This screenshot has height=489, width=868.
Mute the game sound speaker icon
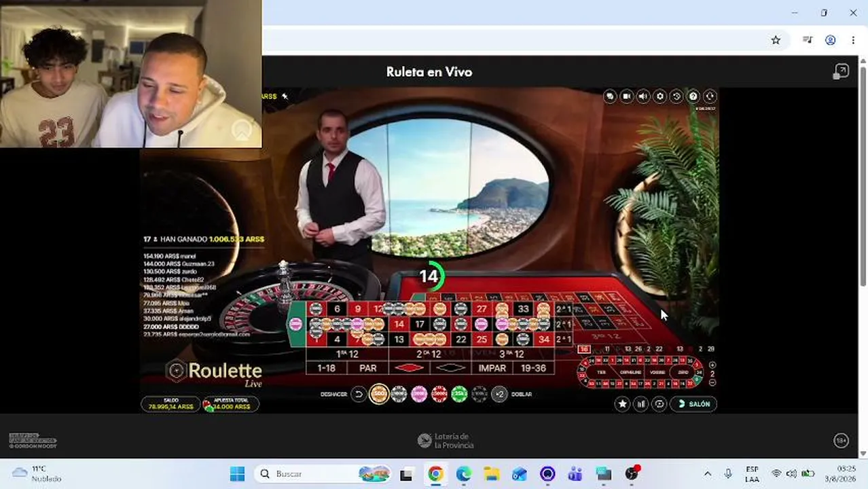coord(643,96)
